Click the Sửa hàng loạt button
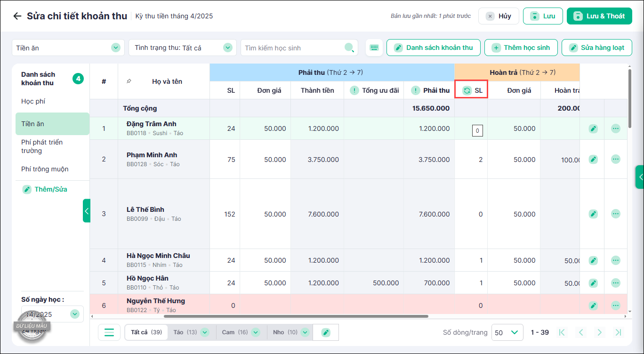The height and width of the screenshot is (354, 644). [x=596, y=48]
